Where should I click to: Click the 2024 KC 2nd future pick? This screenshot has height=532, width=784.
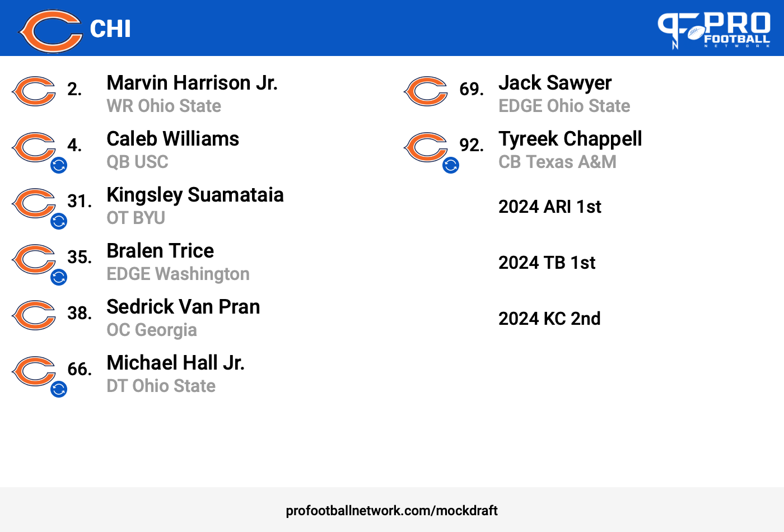click(x=549, y=319)
